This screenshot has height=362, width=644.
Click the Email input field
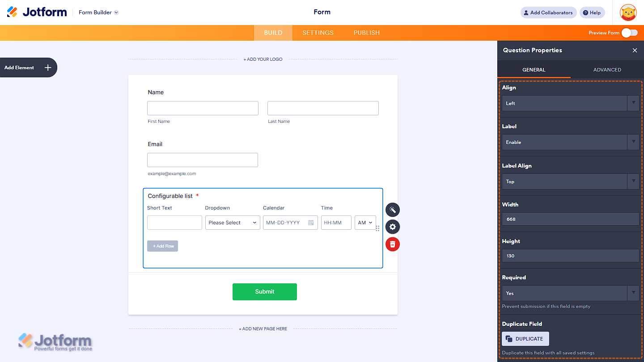pyautogui.click(x=203, y=160)
